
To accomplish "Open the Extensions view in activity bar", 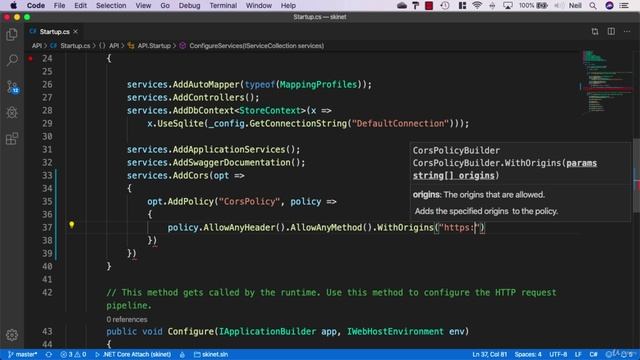I will click(12, 139).
